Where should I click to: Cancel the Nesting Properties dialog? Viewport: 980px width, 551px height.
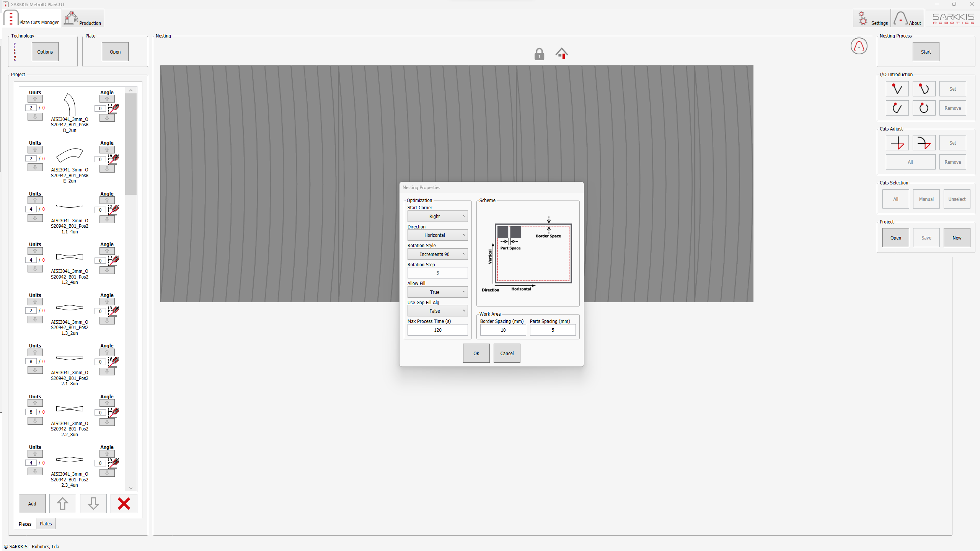tap(507, 353)
